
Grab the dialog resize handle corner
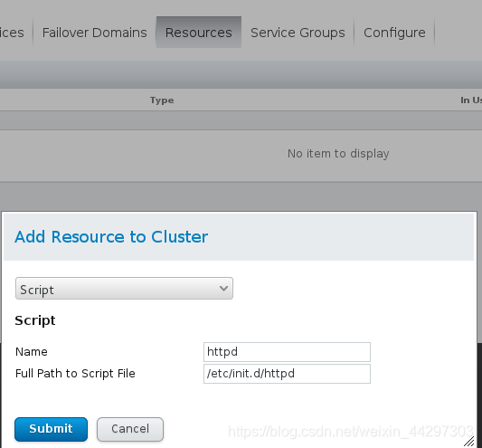[468, 442]
